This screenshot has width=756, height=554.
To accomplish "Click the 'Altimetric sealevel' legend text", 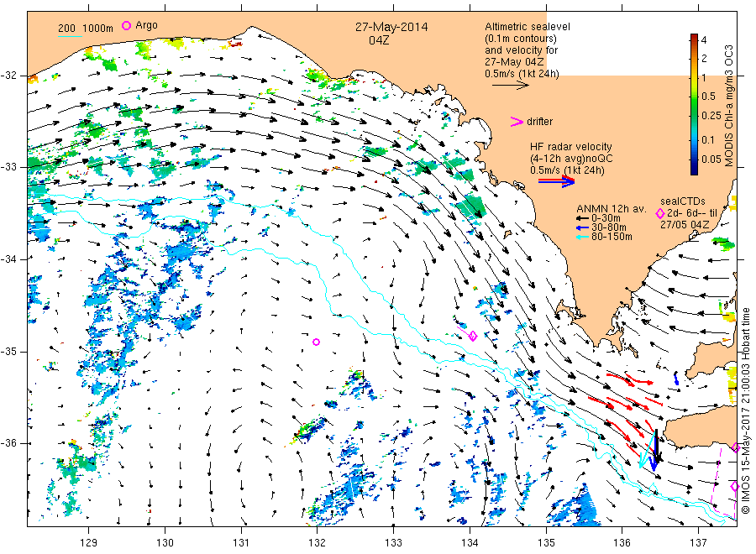I will coord(528,27).
